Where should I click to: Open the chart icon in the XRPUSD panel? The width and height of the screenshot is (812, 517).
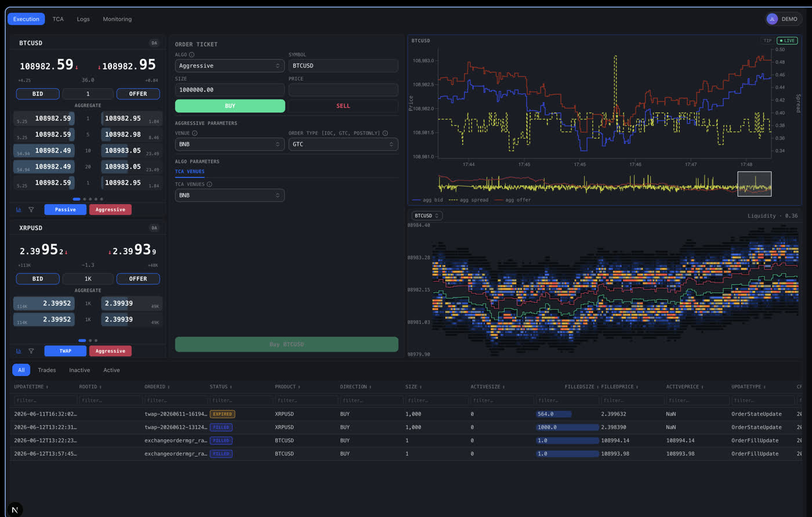[x=19, y=351]
